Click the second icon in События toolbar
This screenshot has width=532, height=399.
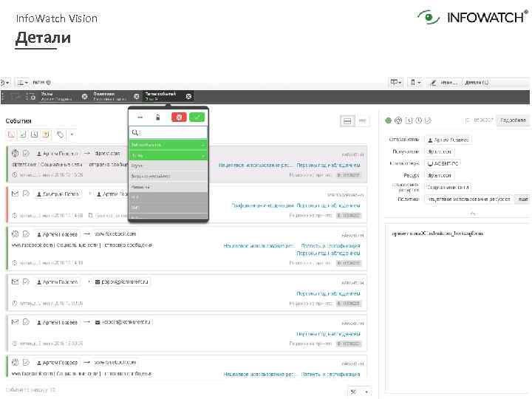23,134
